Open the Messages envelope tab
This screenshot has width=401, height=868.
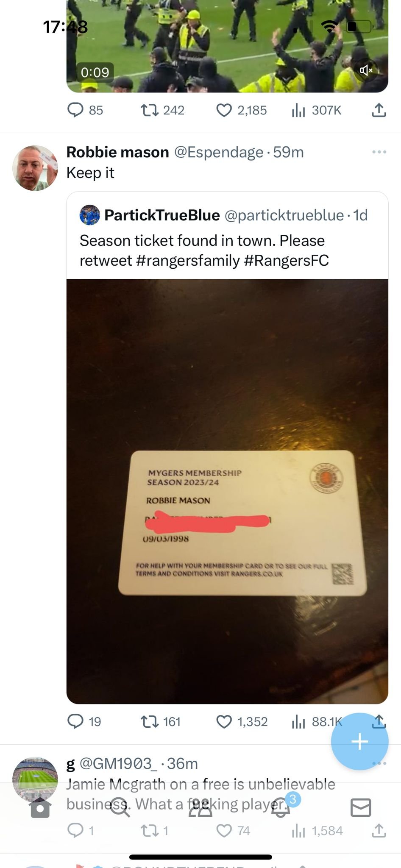coord(361,807)
